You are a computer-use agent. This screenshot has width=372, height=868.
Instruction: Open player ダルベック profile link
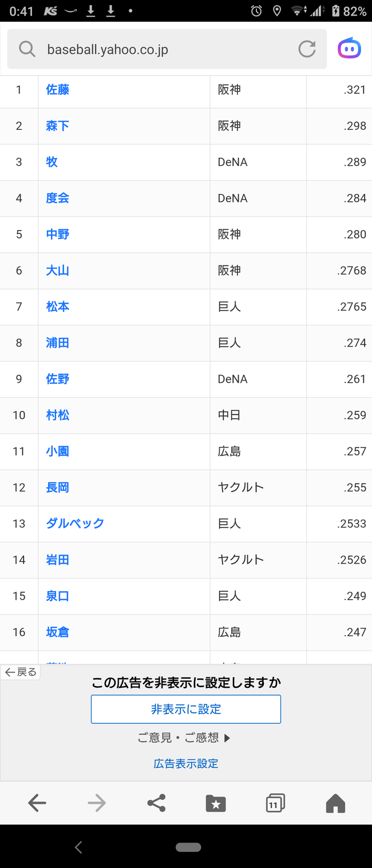point(75,524)
